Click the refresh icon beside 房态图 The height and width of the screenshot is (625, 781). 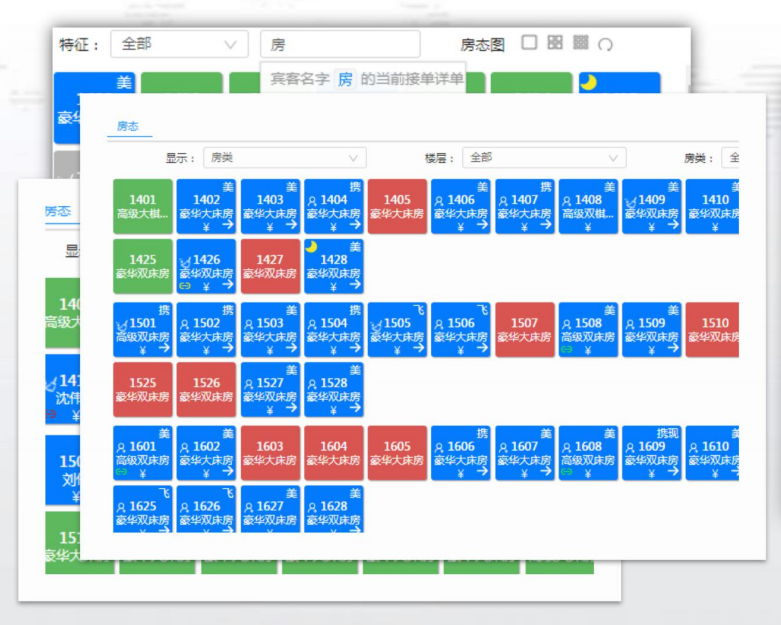pos(605,44)
